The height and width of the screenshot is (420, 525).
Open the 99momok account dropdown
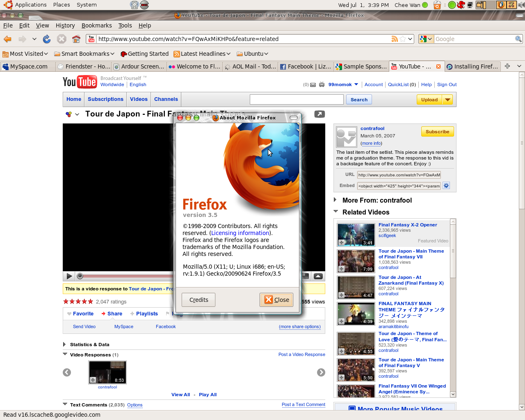pyautogui.click(x=356, y=84)
